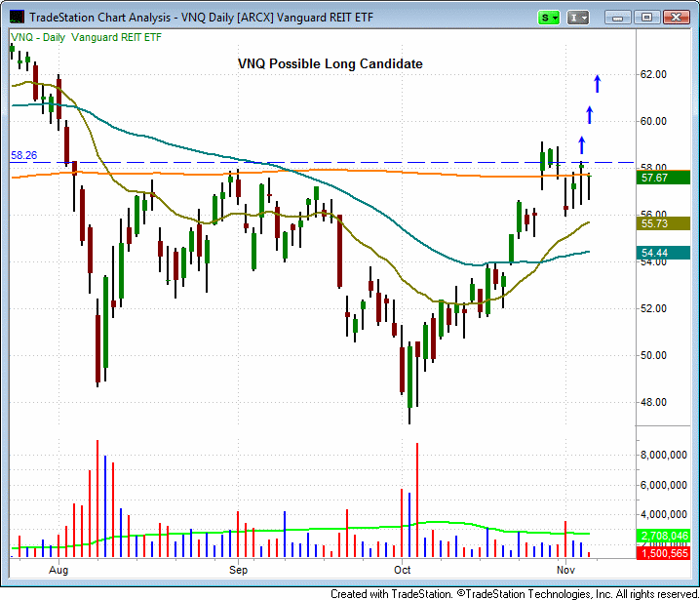
Task: Click the 58.26 resistance line label
Action: click(23, 155)
